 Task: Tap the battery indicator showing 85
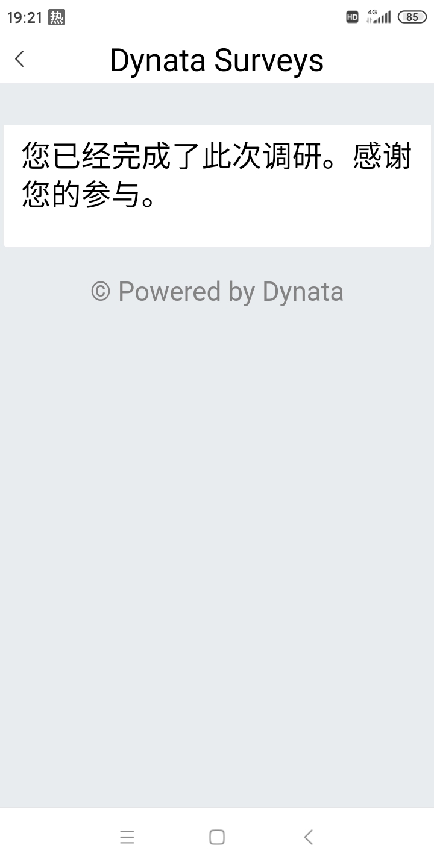pyautogui.click(x=412, y=17)
